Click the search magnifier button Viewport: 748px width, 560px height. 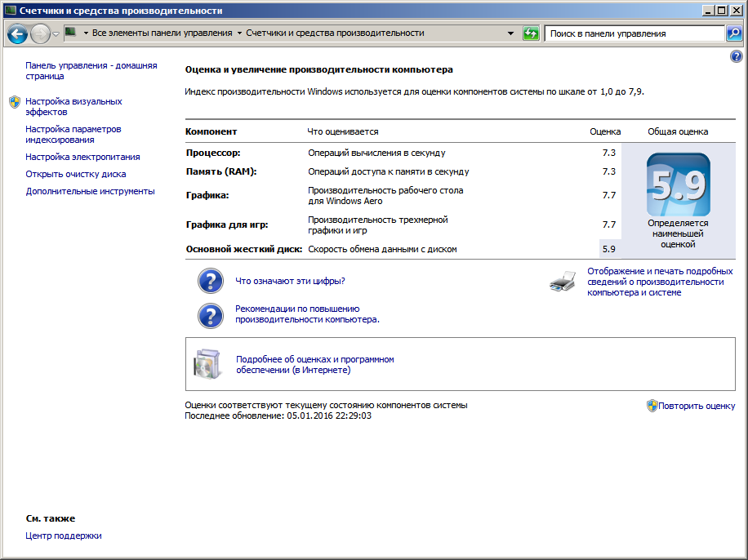(x=733, y=33)
